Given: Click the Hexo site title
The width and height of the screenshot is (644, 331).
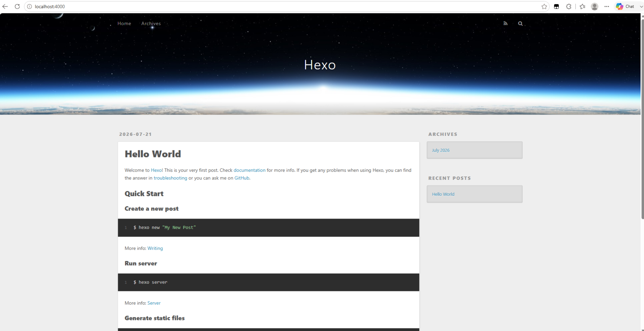Looking at the screenshot, I should (x=320, y=65).
